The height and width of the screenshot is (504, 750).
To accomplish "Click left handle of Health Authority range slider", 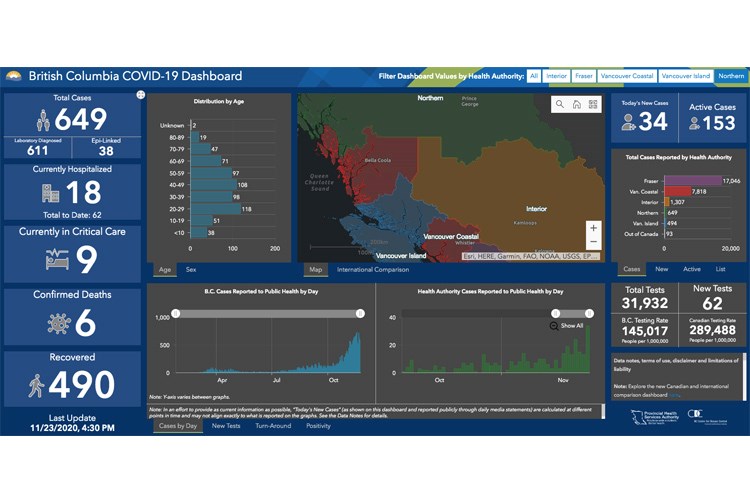I will 555,313.
